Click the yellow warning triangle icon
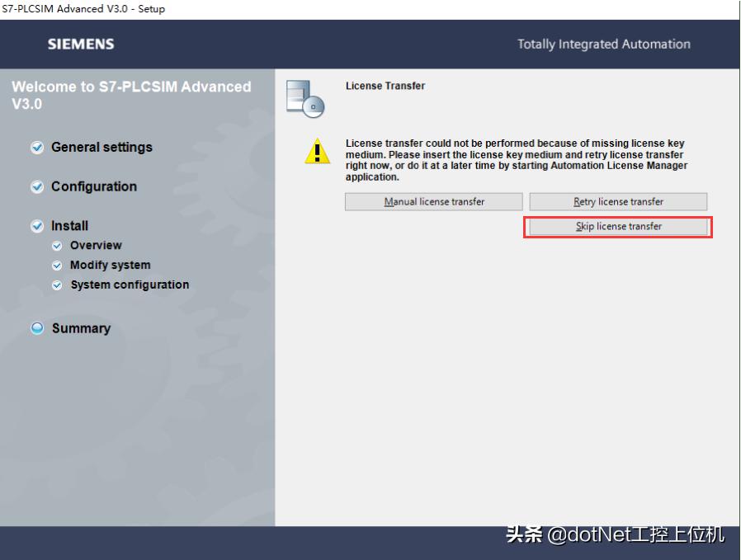This screenshot has width=741, height=560. coord(317,151)
